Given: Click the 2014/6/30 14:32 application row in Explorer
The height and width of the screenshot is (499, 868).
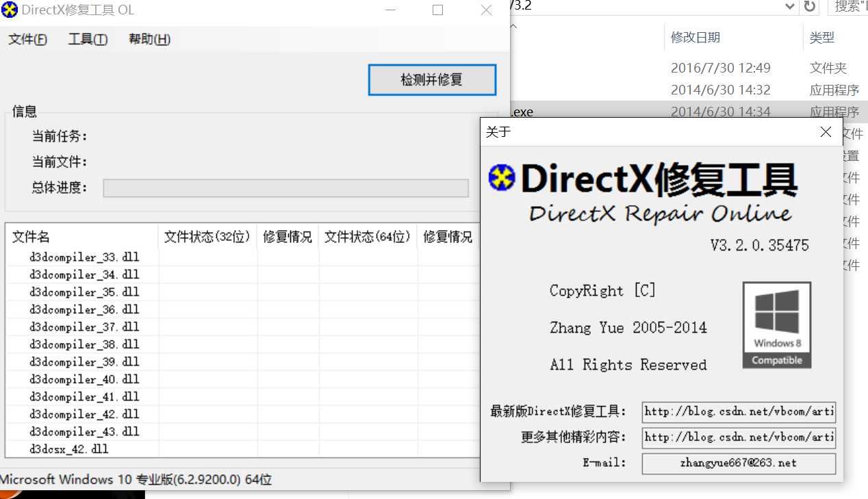Looking at the screenshot, I should (x=689, y=90).
